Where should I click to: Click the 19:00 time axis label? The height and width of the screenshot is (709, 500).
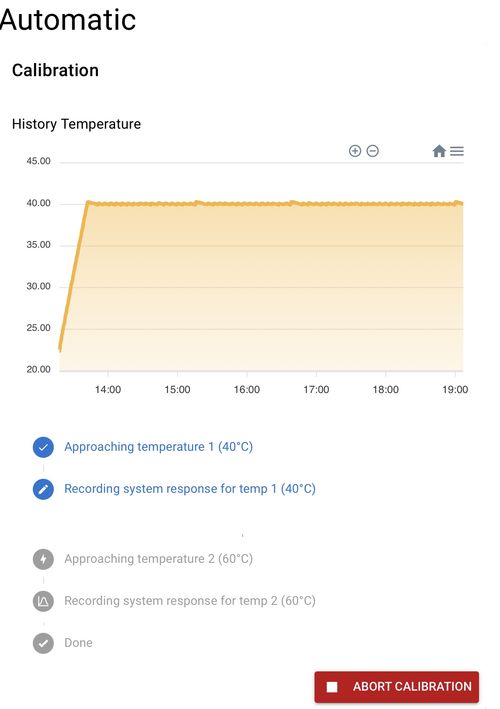(455, 390)
